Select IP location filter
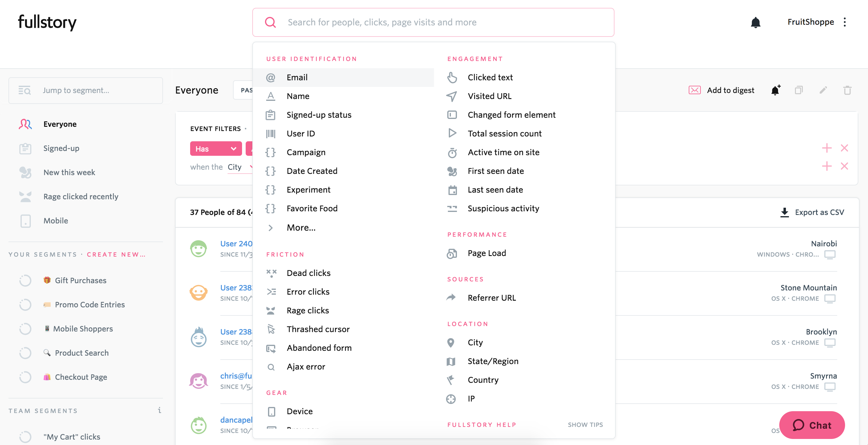This screenshot has width=868, height=445. [x=524, y=399]
